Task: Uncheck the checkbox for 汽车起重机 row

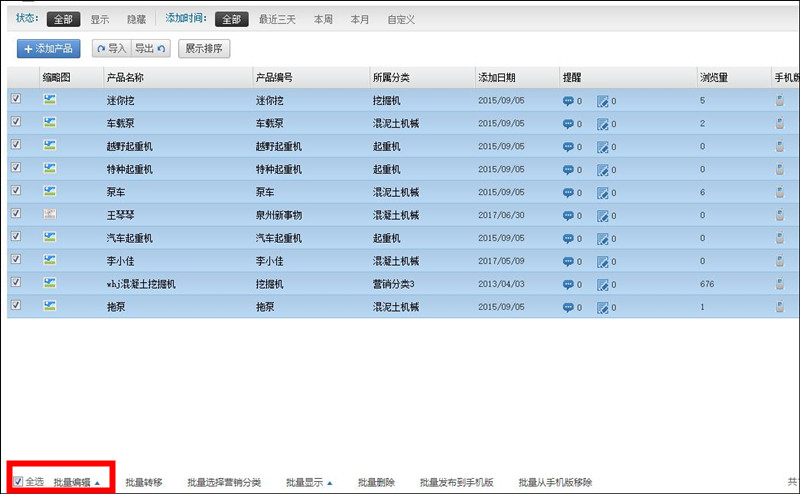Action: click(16, 238)
